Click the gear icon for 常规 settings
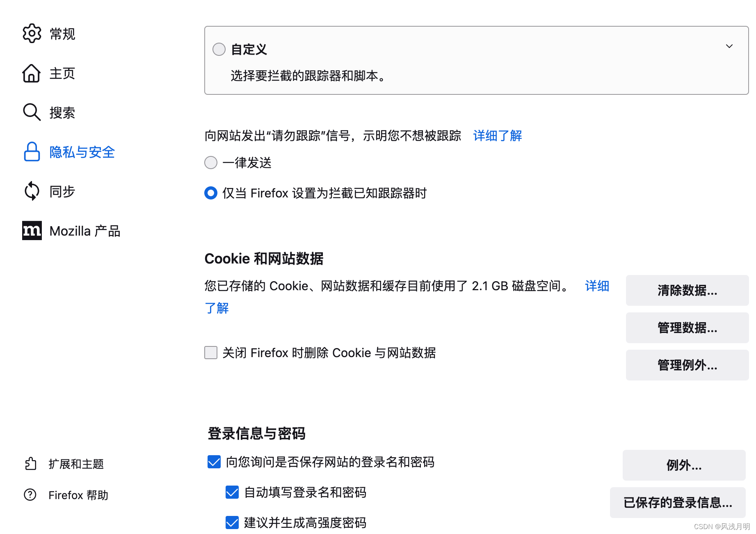This screenshot has height=534, width=756. 32,33
